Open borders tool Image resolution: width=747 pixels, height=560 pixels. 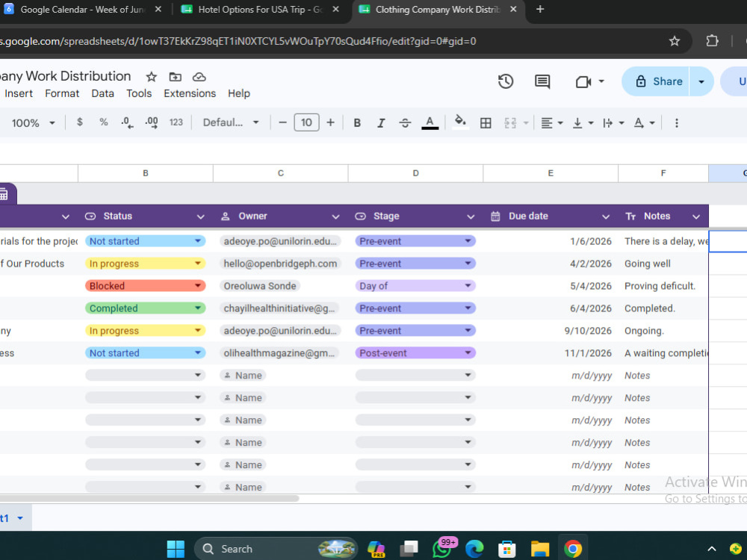pyautogui.click(x=486, y=123)
